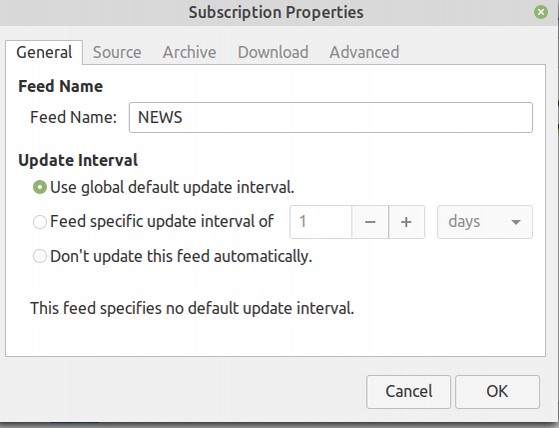Viewport: 559px width, 428px height.
Task: Increase interval with the plus button
Action: click(406, 222)
